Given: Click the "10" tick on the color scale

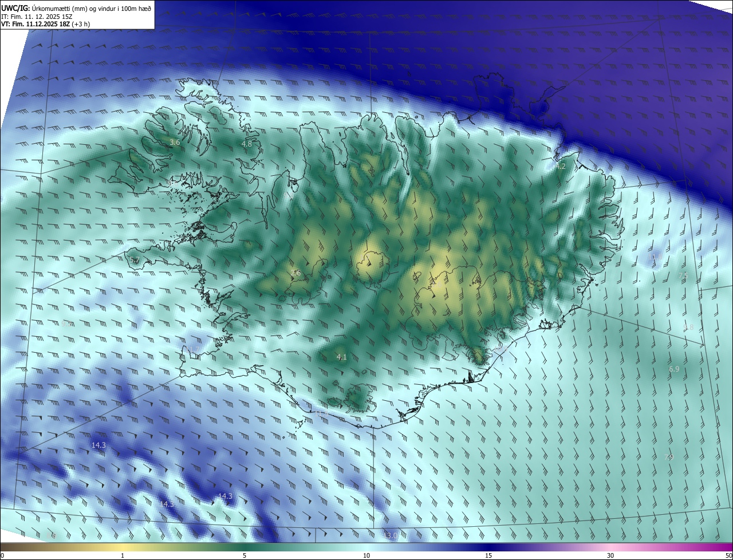Looking at the screenshot, I should click(x=366, y=555).
